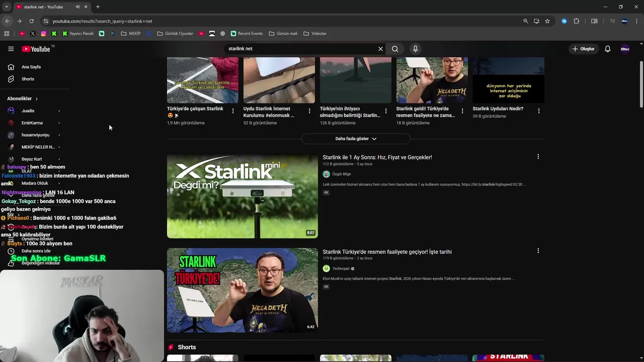Open the media controls icon
644x362 pixels.
point(612,21)
